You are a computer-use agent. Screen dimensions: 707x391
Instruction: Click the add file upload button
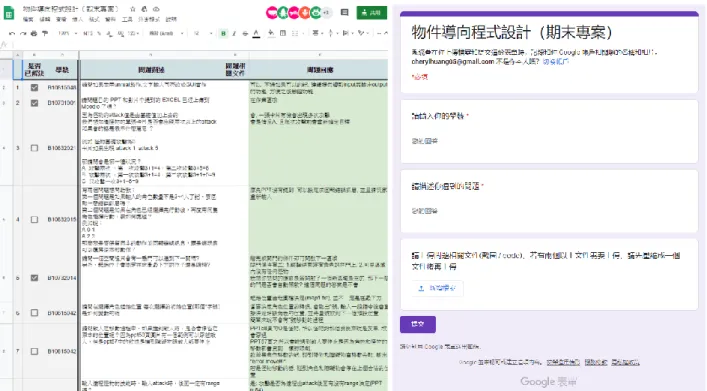(437, 288)
